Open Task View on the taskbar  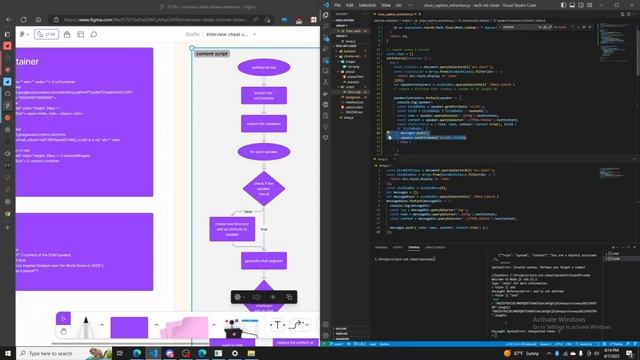(x=120, y=353)
